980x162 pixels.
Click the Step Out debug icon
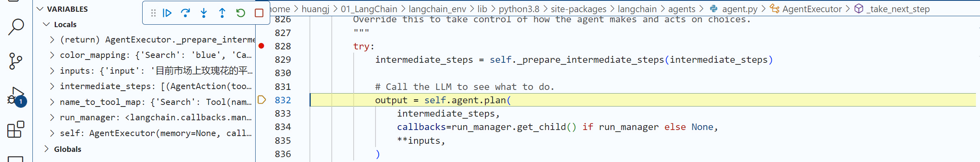pos(222,13)
